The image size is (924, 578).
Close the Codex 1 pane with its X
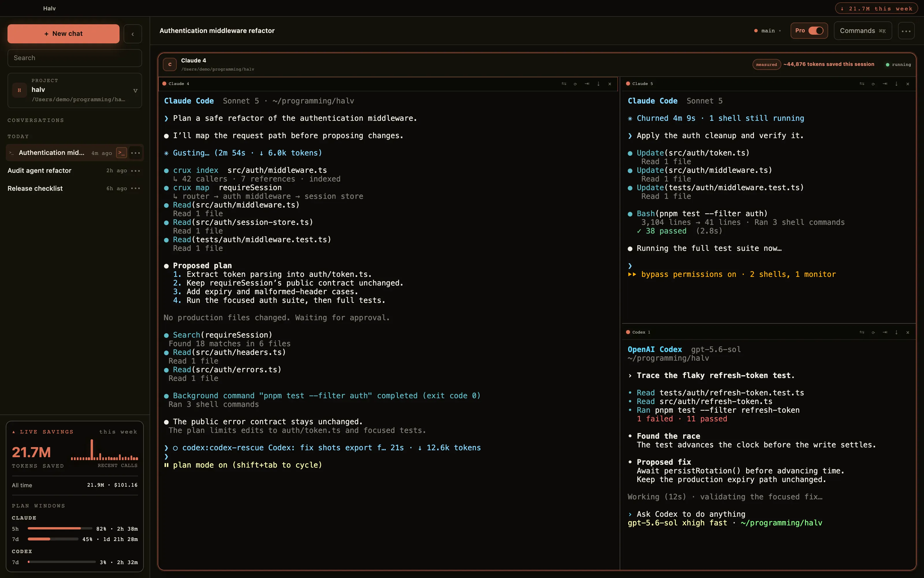click(x=908, y=332)
